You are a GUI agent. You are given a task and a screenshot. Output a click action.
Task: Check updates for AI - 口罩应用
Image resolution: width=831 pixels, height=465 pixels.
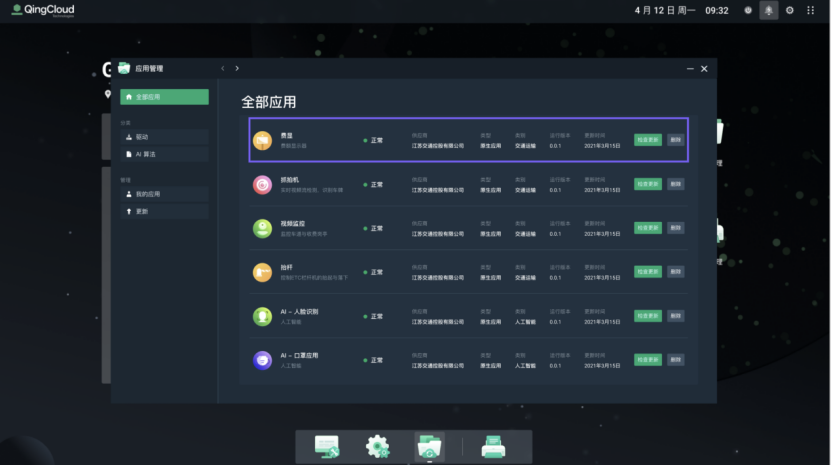coord(648,360)
